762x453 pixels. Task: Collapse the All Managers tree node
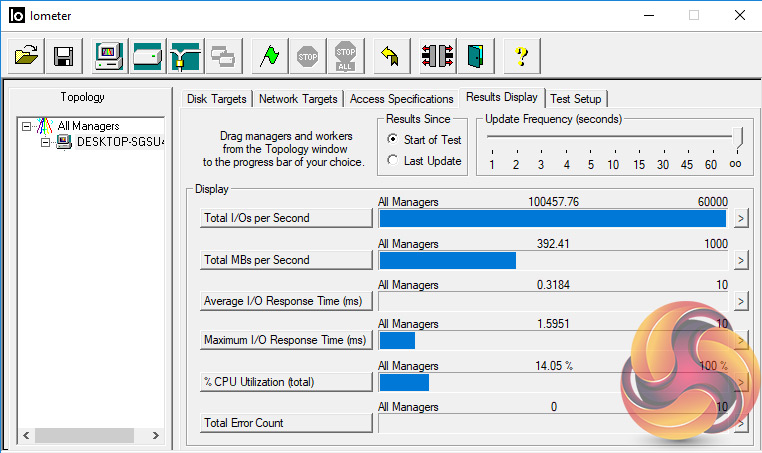tap(26, 126)
